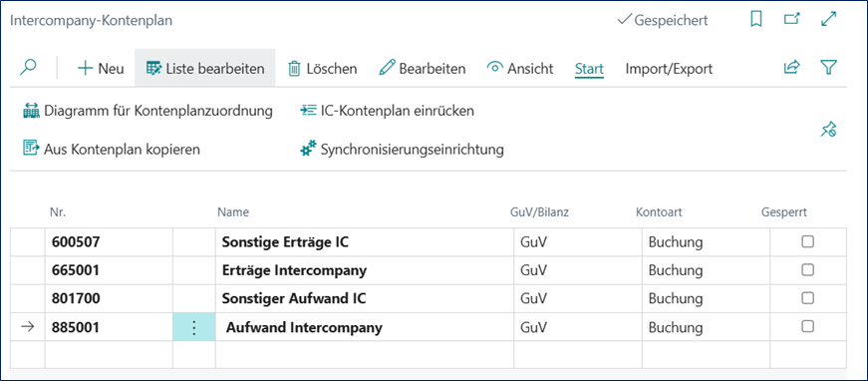Check Gesperrt for account 885001
The image size is (868, 381).
click(x=808, y=326)
